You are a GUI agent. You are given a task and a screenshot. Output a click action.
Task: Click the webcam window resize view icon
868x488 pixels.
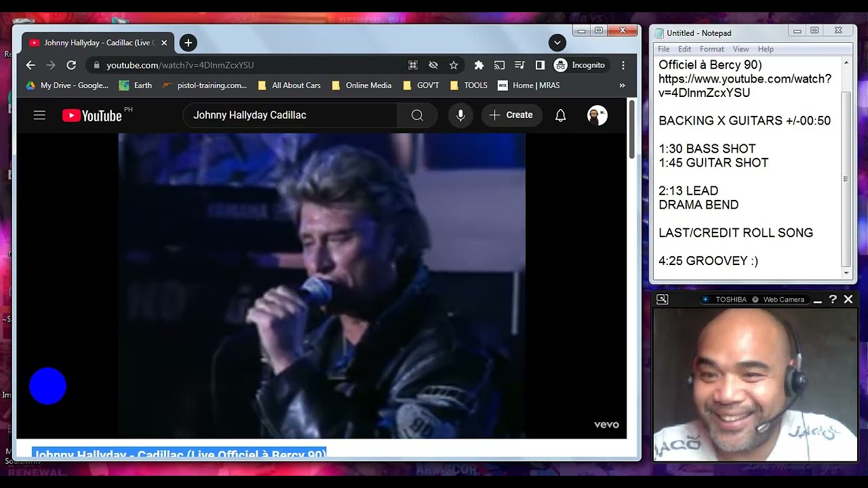[x=663, y=299]
